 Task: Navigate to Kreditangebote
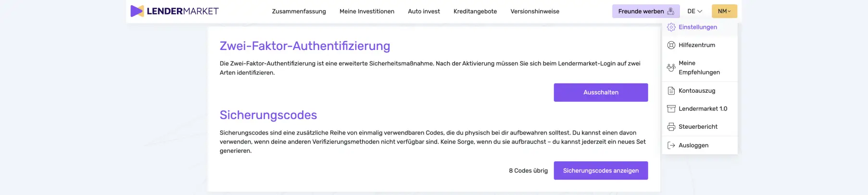[x=475, y=12]
